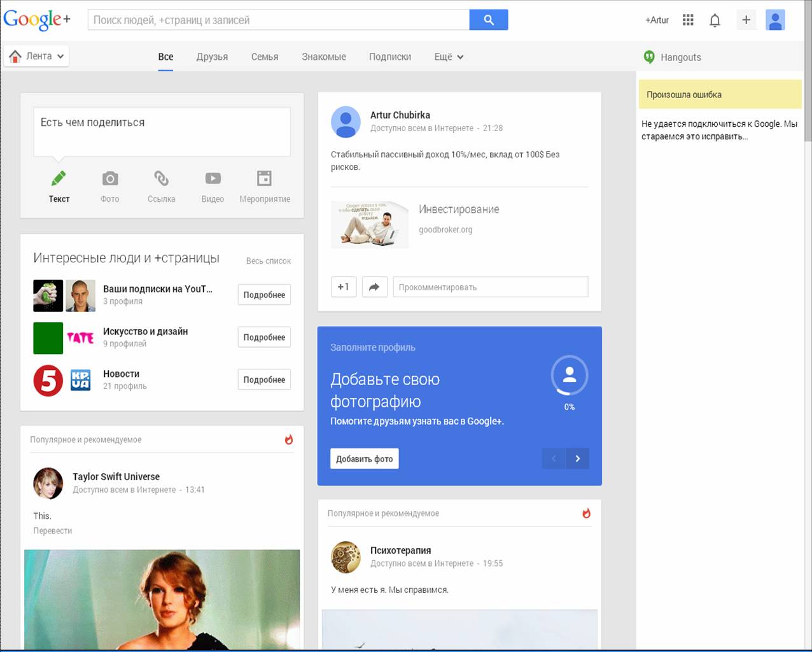Open Подробнее for Искусство и дизайн

pyautogui.click(x=264, y=337)
